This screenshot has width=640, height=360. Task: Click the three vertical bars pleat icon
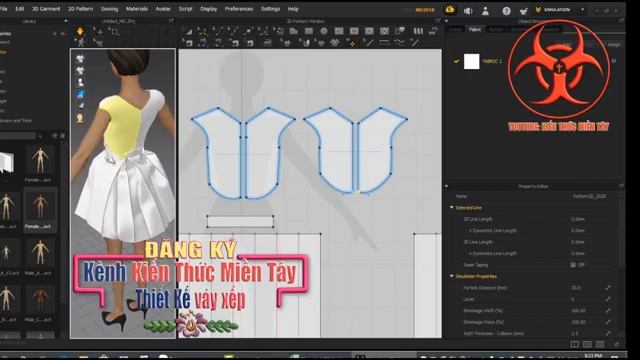[418, 31]
